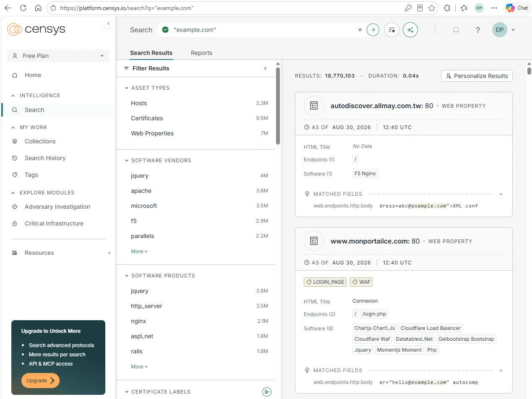Show More software vendors
This screenshot has height=399, width=532.
pyautogui.click(x=139, y=251)
